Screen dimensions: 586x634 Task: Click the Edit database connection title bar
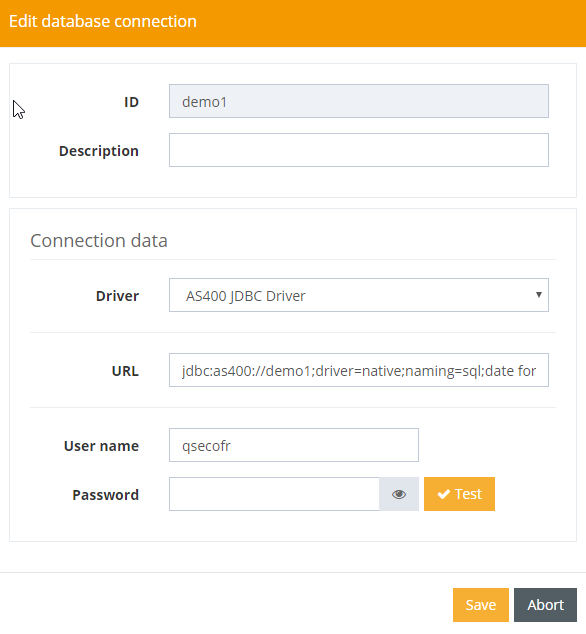[293, 23]
